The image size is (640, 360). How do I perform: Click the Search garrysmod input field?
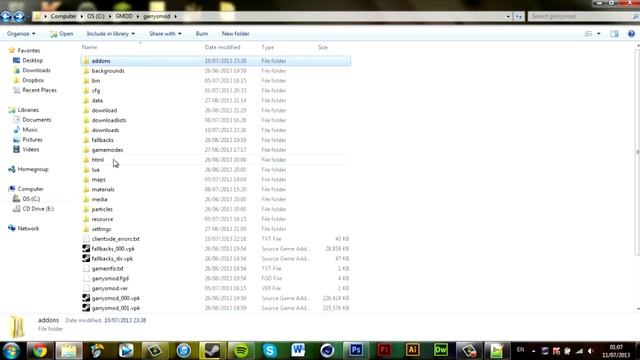pos(580,16)
